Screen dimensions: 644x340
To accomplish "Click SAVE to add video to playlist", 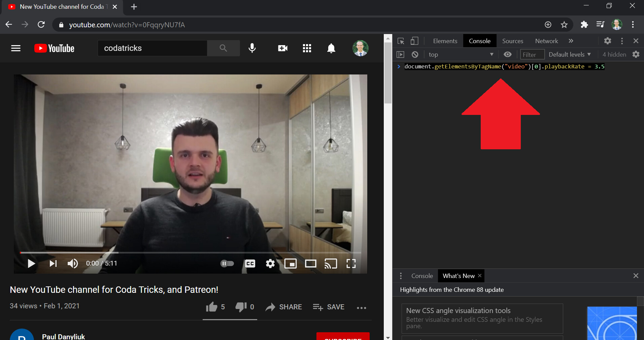I will tap(329, 307).
